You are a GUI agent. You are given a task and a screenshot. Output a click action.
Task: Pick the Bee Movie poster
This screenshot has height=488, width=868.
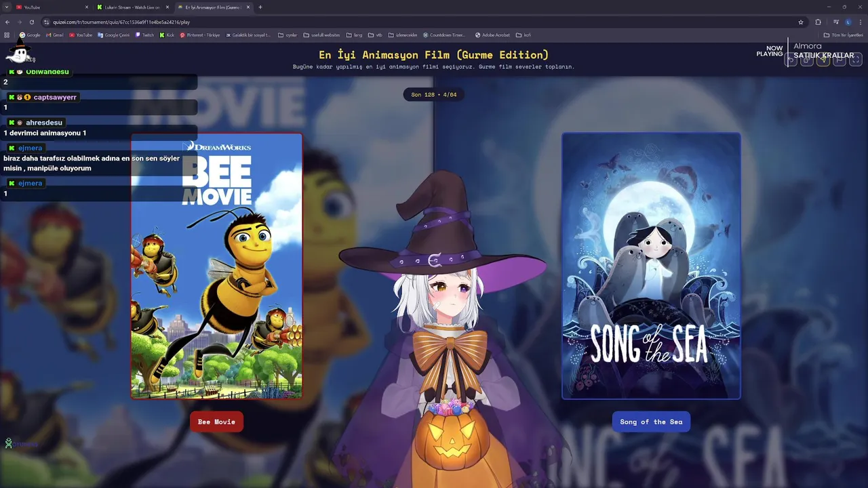(216, 266)
